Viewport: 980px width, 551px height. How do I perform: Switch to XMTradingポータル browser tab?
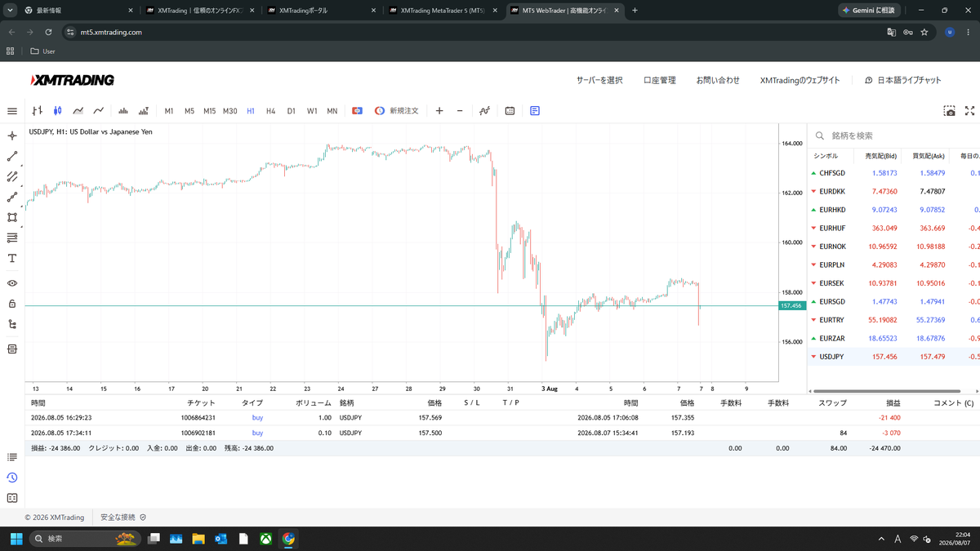[x=320, y=11]
